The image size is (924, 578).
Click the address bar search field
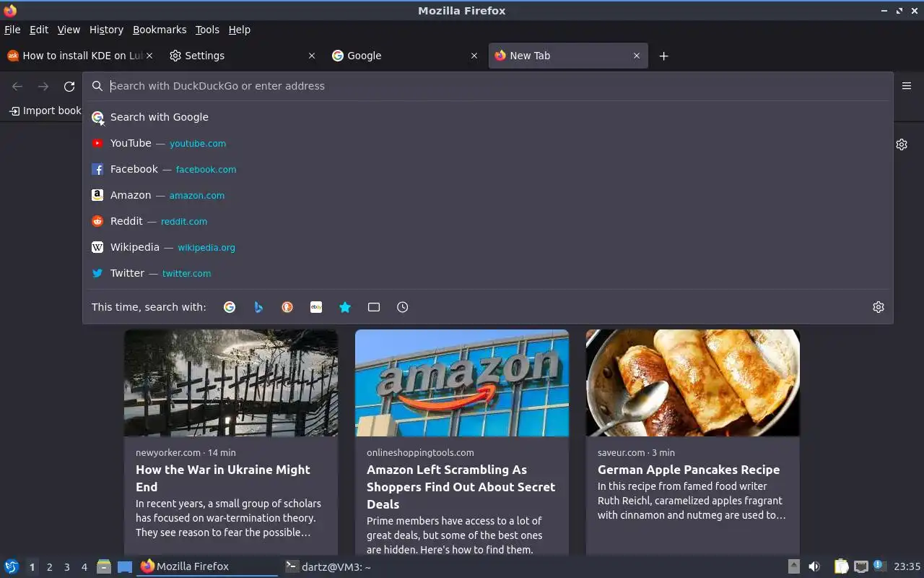click(x=488, y=86)
